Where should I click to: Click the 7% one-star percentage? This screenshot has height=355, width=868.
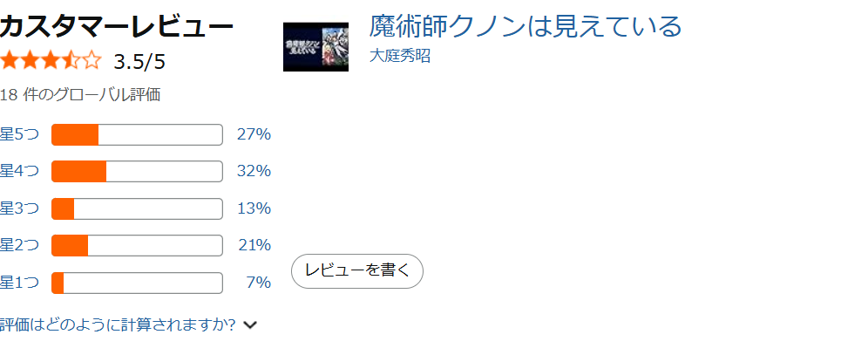pyautogui.click(x=259, y=283)
